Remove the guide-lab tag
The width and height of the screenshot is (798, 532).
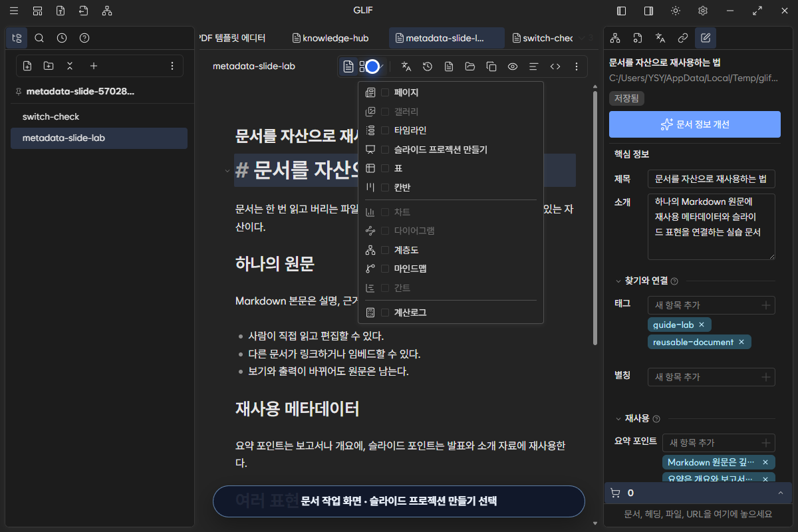[701, 324]
